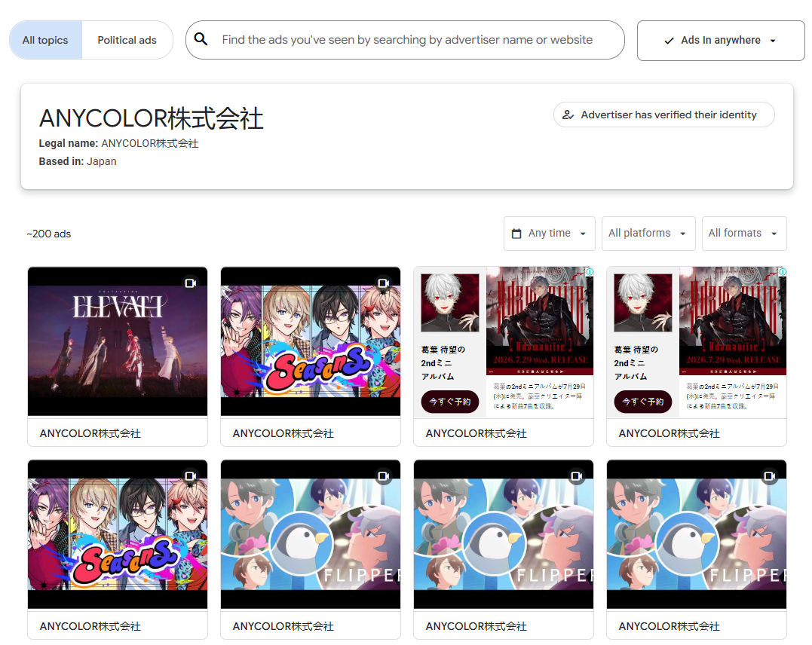Click 今すぐ予約 button in third ad card
812x645 pixels.
pyautogui.click(x=450, y=402)
